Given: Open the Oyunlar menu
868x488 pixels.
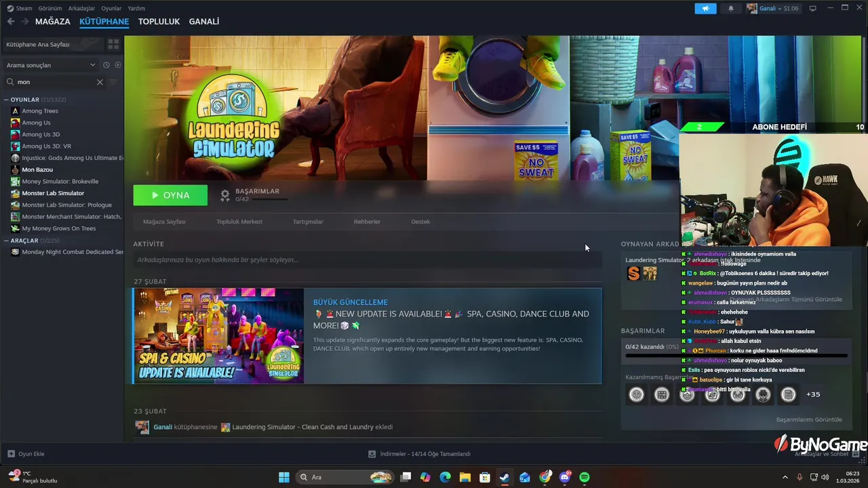Looking at the screenshot, I should click(x=111, y=8).
